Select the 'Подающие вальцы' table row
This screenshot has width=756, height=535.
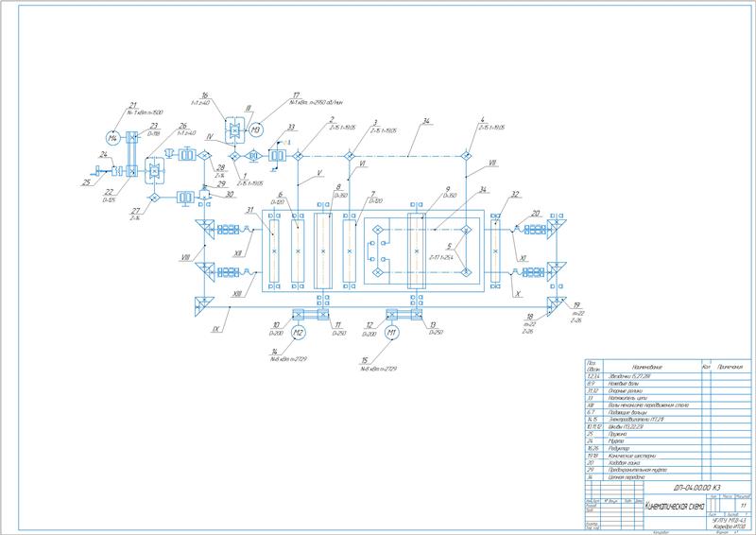[x=668, y=412]
